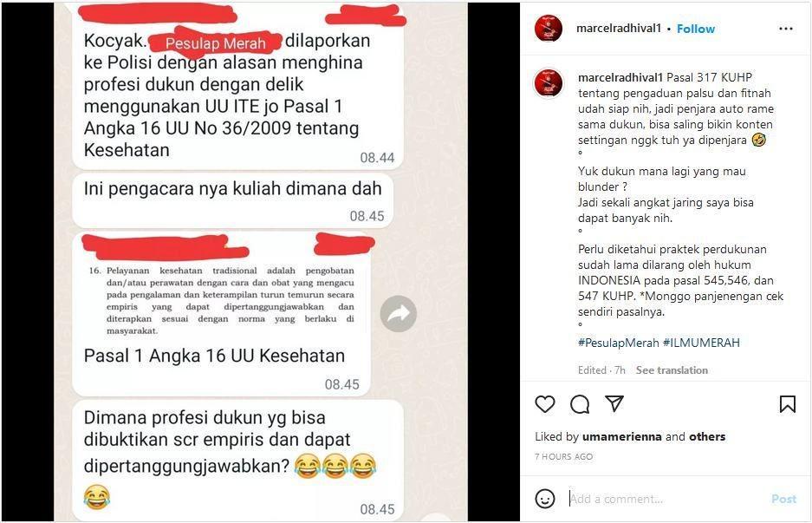Open #PesulapMerah hashtag
The height and width of the screenshot is (523, 812).
click(619, 343)
